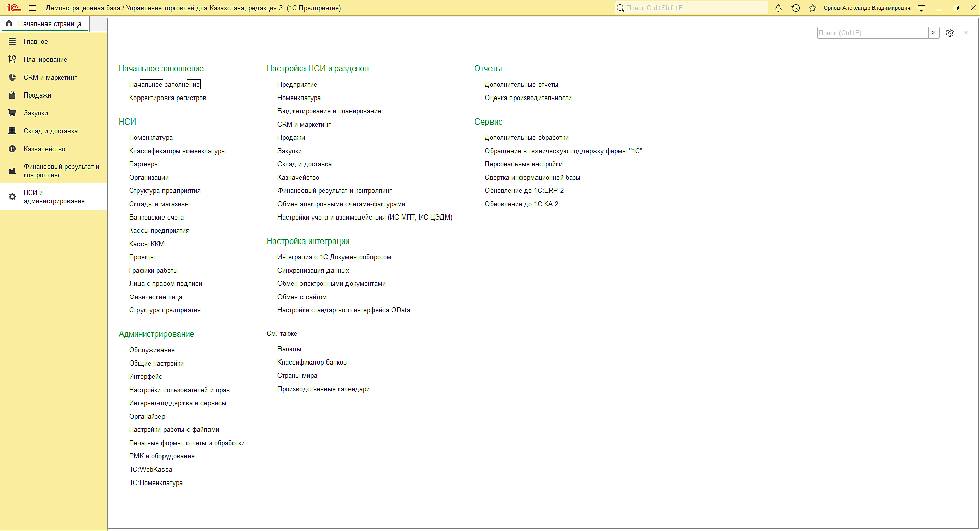Open РМК и оборудование
Viewport: 980px width, 531px height.
(x=162, y=456)
